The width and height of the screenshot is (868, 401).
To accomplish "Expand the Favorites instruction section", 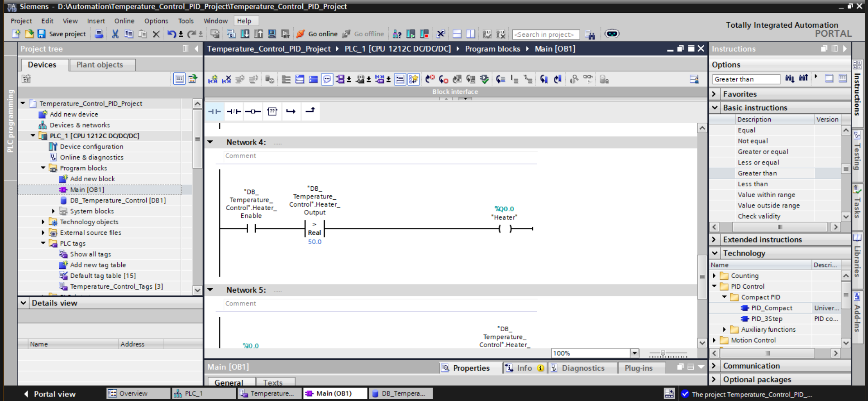I will [x=715, y=94].
